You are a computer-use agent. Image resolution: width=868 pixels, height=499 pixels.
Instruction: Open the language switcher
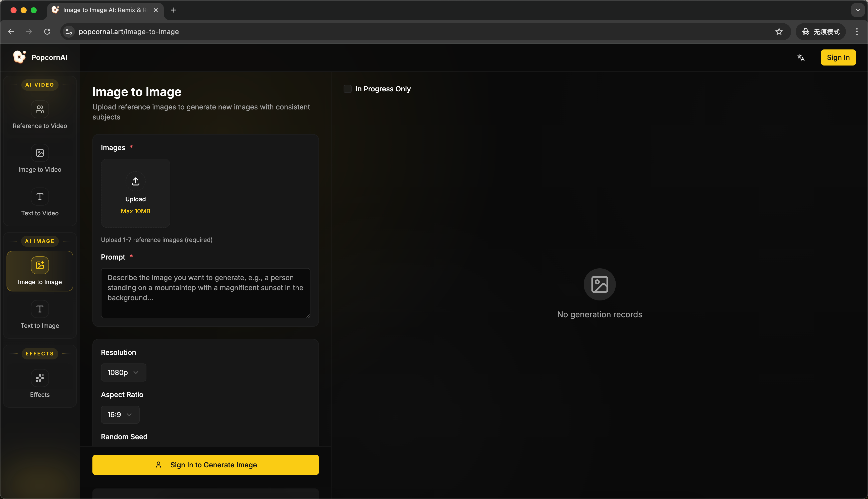(x=801, y=57)
